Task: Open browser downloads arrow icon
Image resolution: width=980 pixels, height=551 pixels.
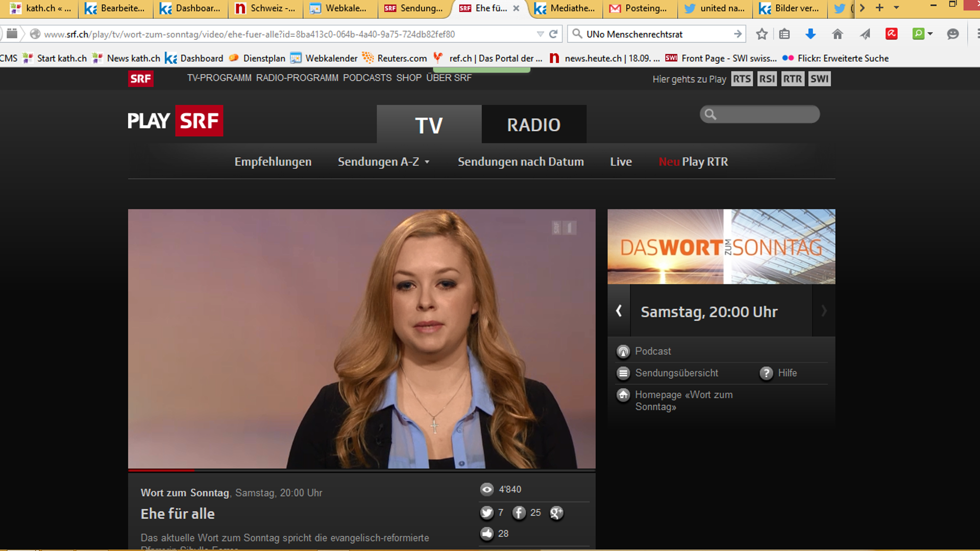Action: tap(811, 34)
